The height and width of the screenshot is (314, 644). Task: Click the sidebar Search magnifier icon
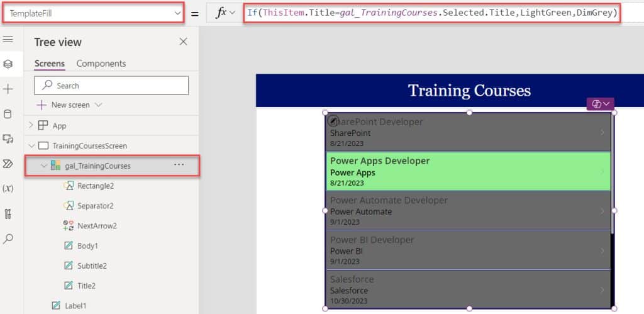[8, 238]
